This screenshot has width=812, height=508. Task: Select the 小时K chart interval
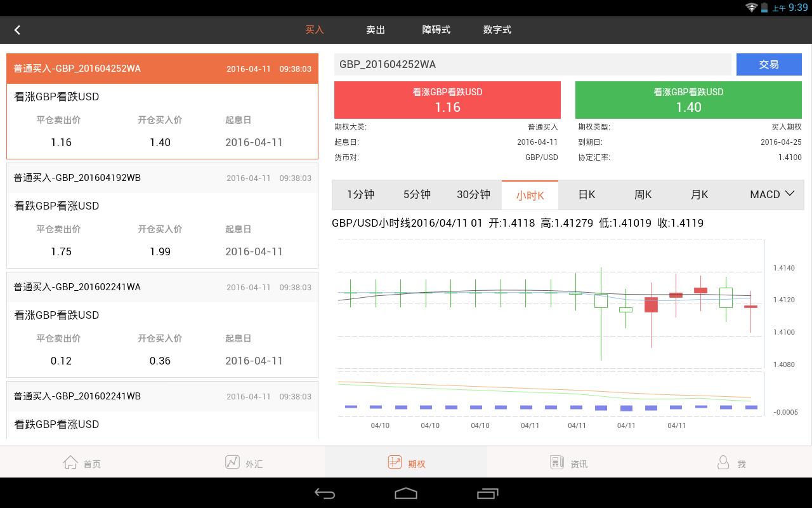530,195
